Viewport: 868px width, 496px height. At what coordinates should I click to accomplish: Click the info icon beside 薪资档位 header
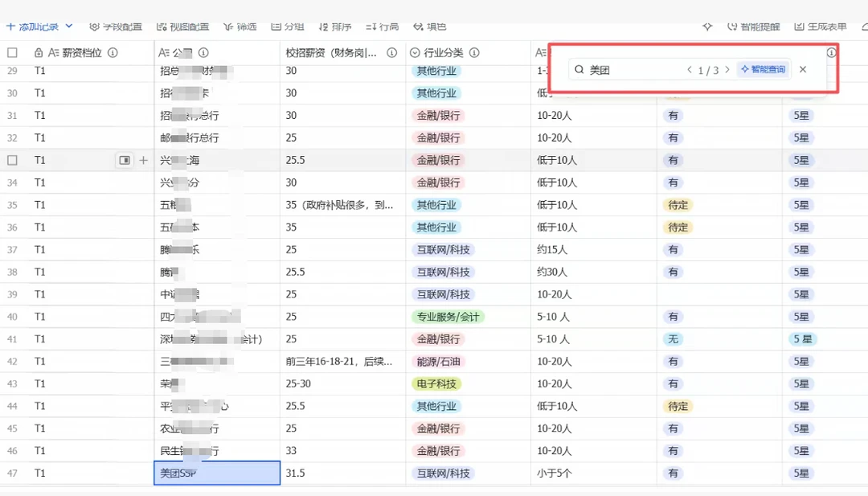point(113,52)
